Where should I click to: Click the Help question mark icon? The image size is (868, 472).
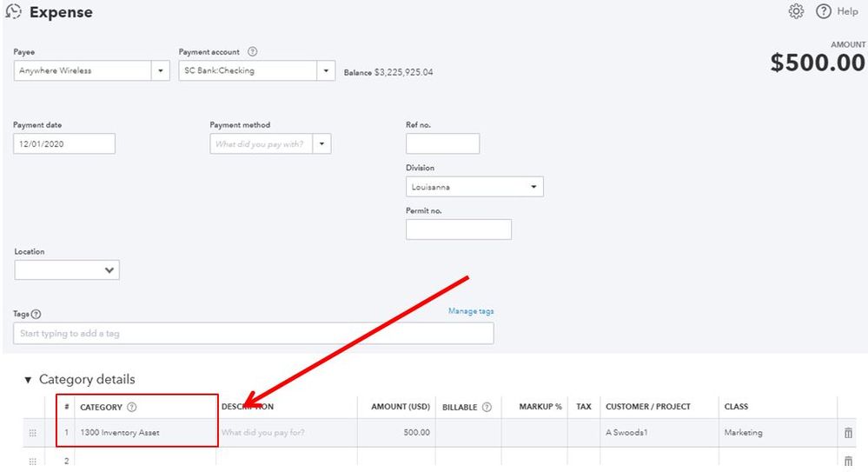(x=823, y=11)
